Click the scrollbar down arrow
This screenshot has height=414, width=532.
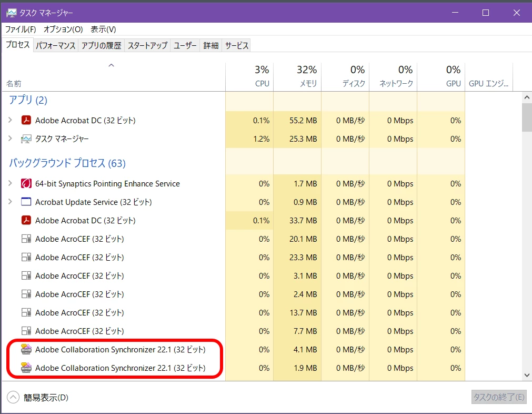click(527, 375)
